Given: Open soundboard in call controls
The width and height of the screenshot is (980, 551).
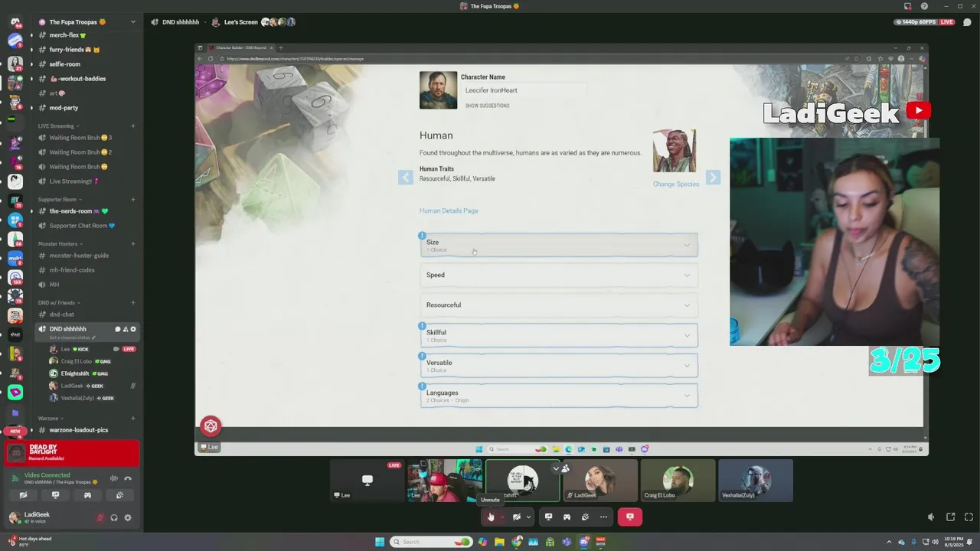Looking at the screenshot, I should coord(585,517).
